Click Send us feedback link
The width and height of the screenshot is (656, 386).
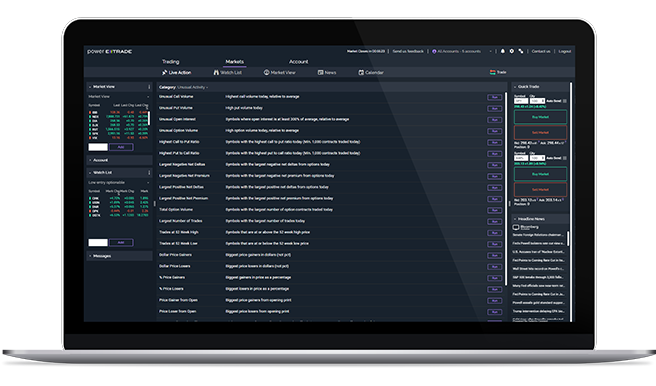[x=408, y=51]
